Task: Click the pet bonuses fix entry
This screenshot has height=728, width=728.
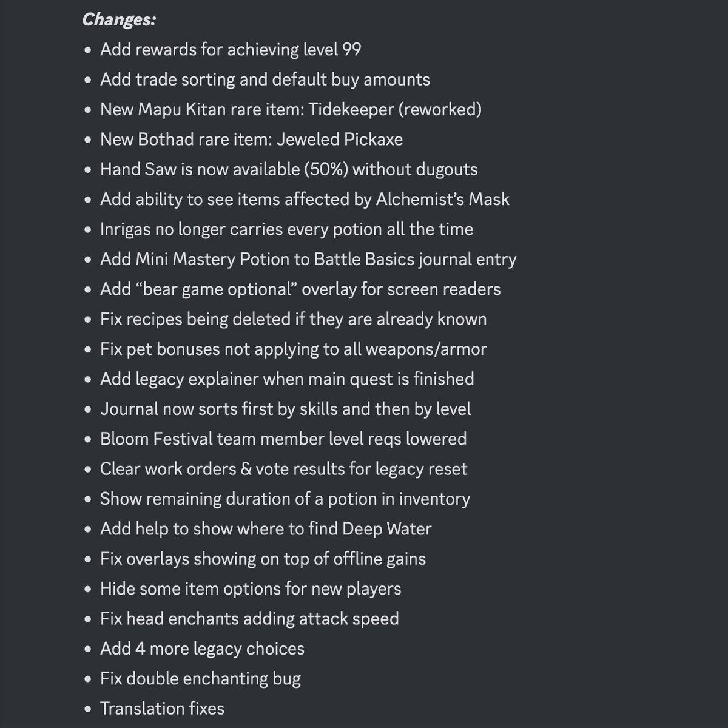Action: (x=294, y=349)
